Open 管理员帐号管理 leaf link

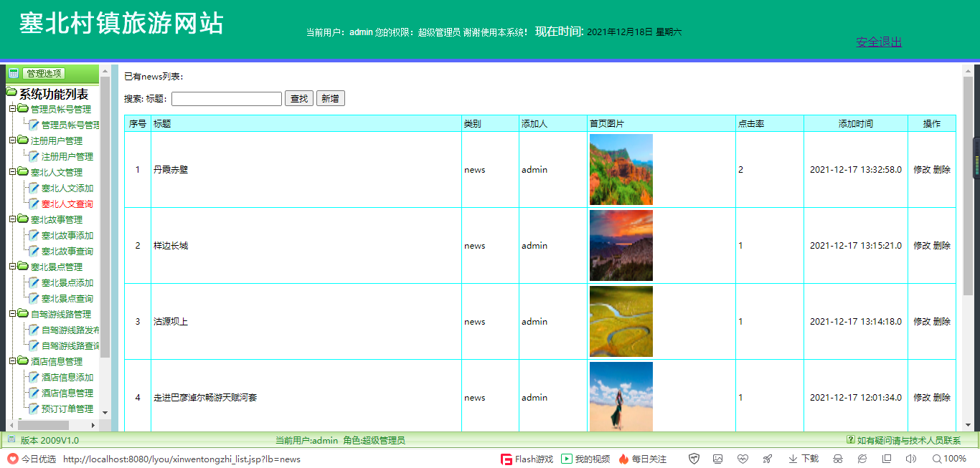70,125
